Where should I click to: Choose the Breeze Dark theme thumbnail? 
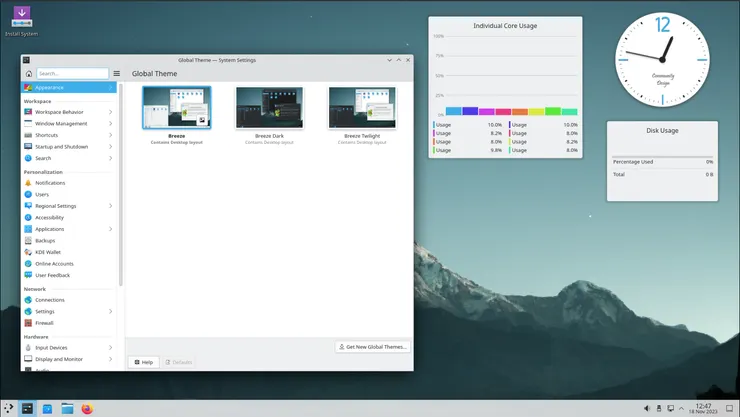click(269, 108)
